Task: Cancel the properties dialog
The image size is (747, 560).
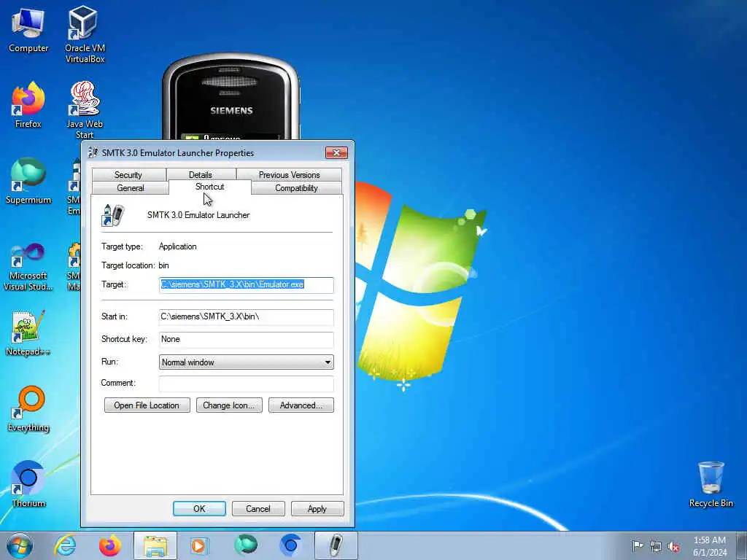Action: [x=258, y=508]
